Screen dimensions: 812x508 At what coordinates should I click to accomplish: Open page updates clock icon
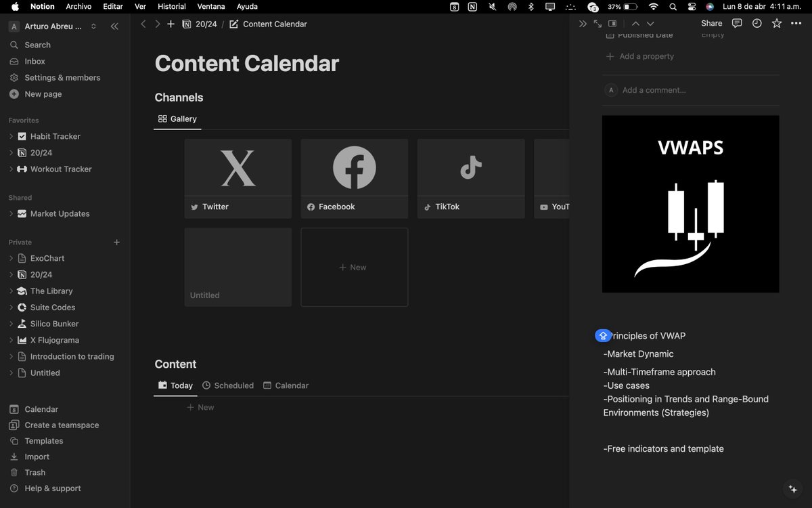click(757, 23)
